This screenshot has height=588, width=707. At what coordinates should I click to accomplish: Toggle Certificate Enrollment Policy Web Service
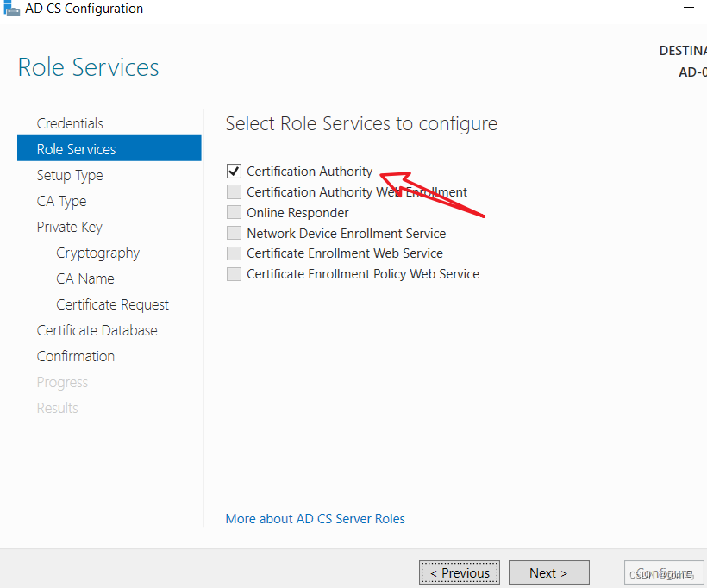tap(234, 273)
